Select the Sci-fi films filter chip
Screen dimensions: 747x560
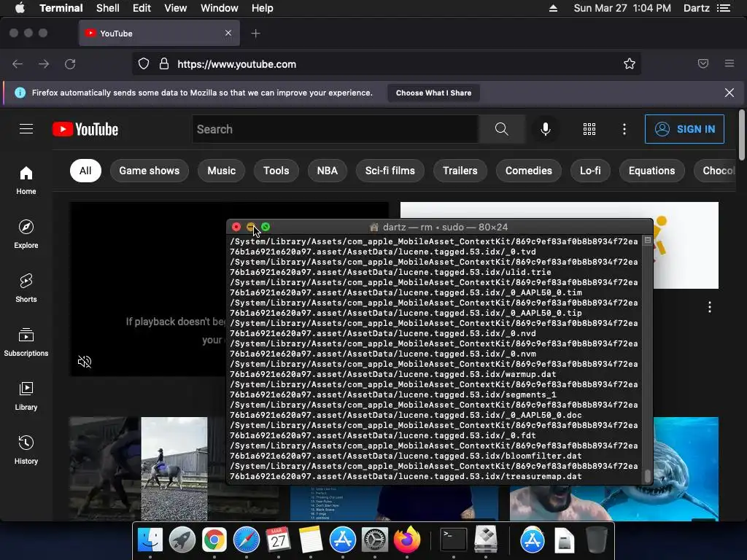[x=390, y=171]
